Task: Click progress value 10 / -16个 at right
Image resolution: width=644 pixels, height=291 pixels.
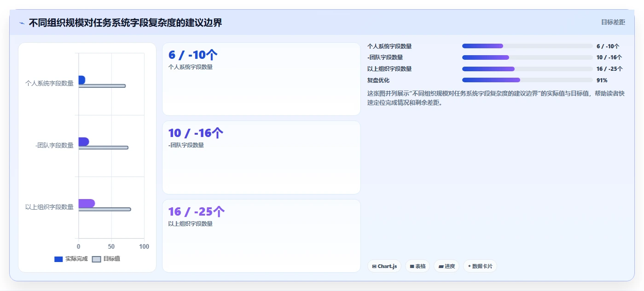Action: [x=609, y=57]
